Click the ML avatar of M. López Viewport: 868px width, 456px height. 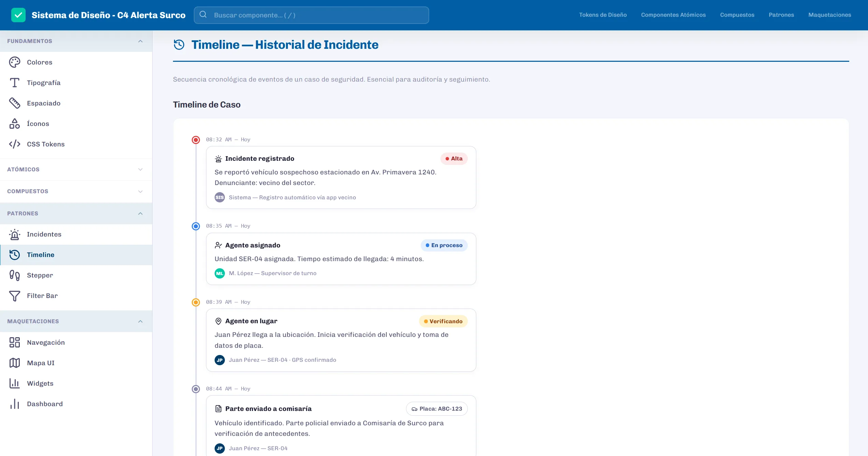(220, 273)
